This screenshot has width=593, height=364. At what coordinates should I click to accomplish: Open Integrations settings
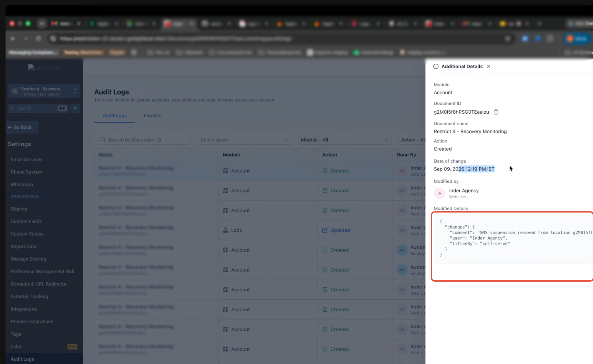click(24, 309)
